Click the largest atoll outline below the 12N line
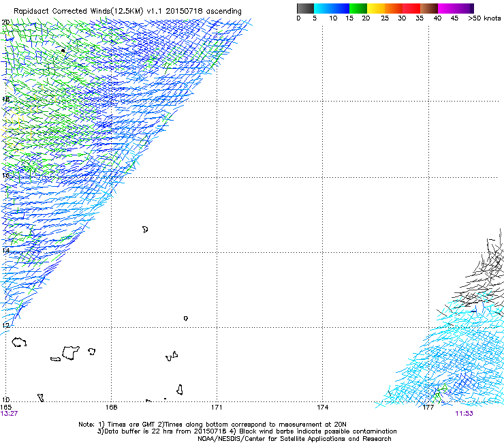The width and height of the screenshot is (504, 443). (x=70, y=353)
